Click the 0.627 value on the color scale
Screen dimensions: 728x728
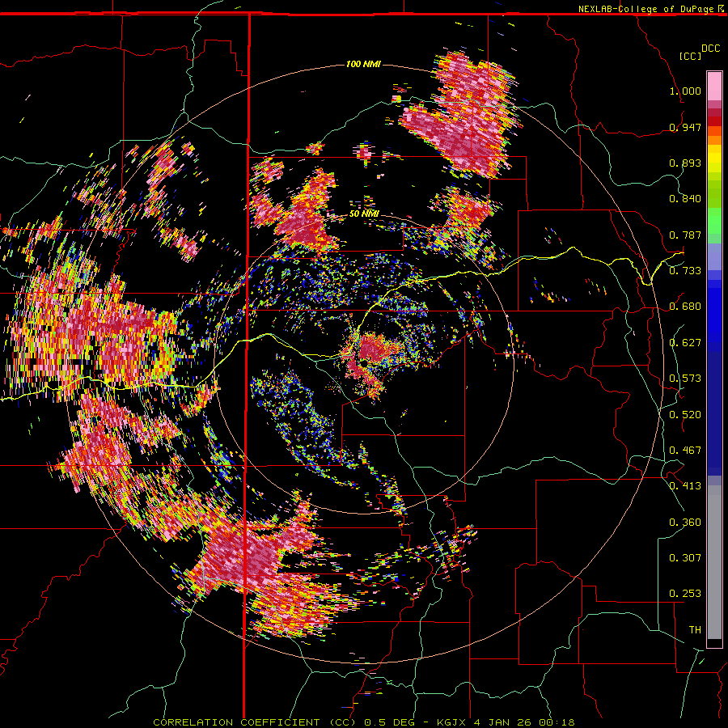click(x=685, y=343)
